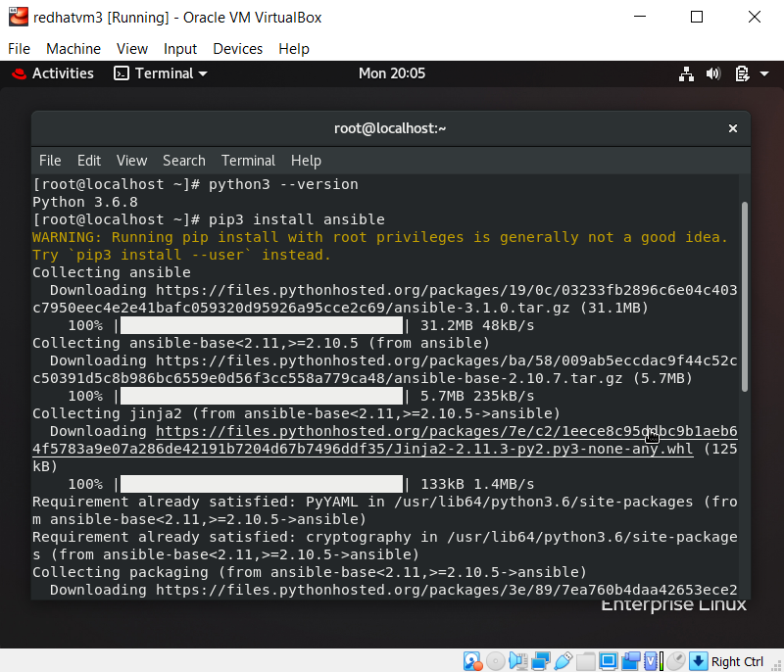Click the terminal vertical scrollbar thumb
The height and width of the screenshot is (672, 784).
745,297
